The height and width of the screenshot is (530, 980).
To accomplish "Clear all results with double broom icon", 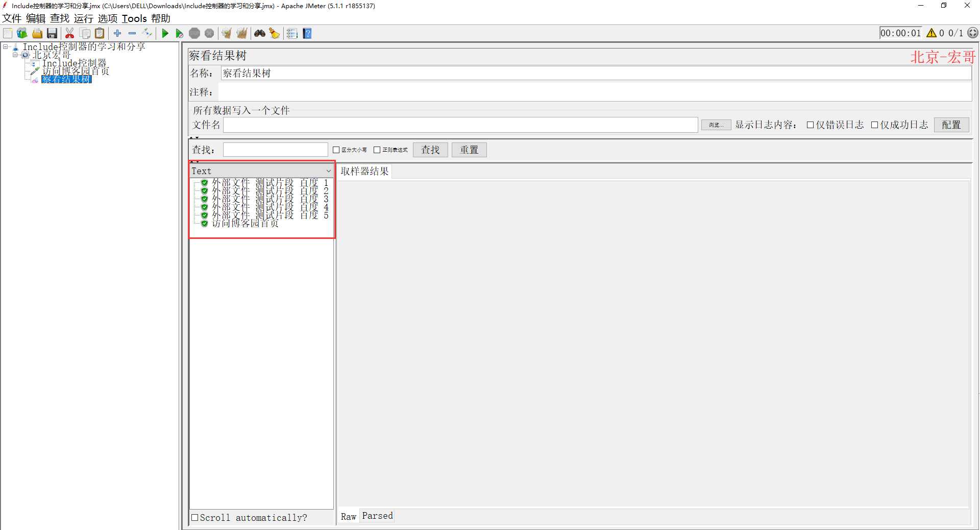I will pos(241,34).
